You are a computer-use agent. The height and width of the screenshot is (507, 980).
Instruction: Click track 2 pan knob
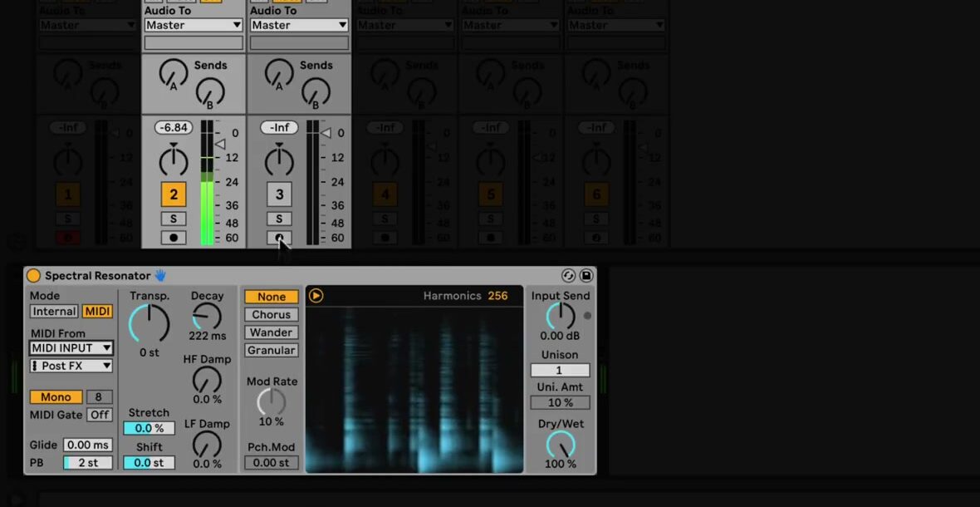[x=173, y=160]
